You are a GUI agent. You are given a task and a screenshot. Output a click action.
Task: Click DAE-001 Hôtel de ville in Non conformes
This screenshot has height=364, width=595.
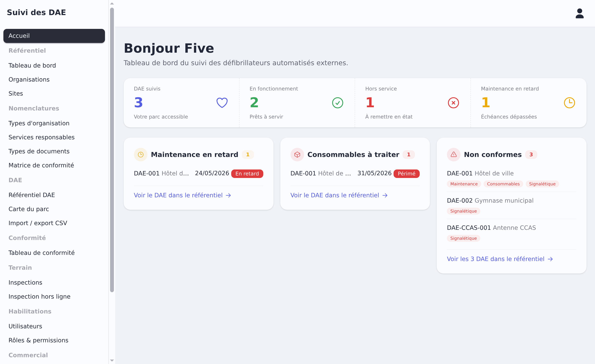(x=480, y=173)
